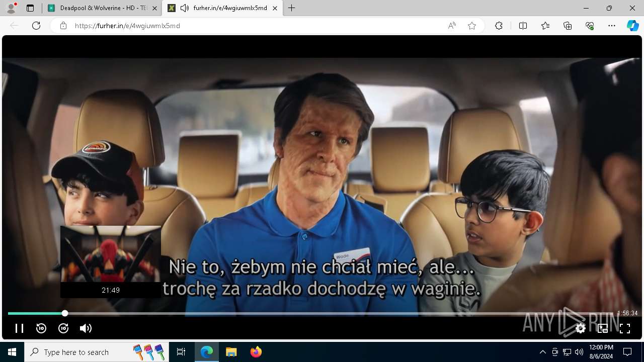Launch Firefox from taskbar
The image size is (644, 362).
point(256,352)
